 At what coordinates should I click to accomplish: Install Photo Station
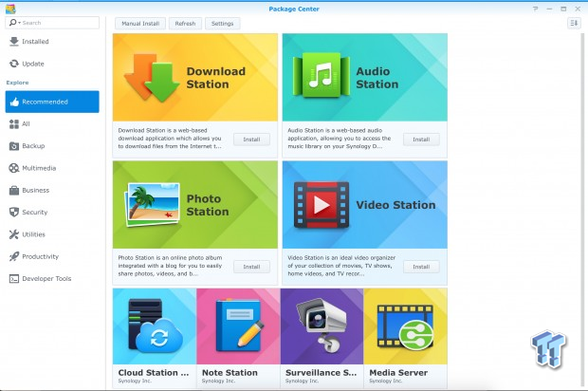[x=251, y=267]
